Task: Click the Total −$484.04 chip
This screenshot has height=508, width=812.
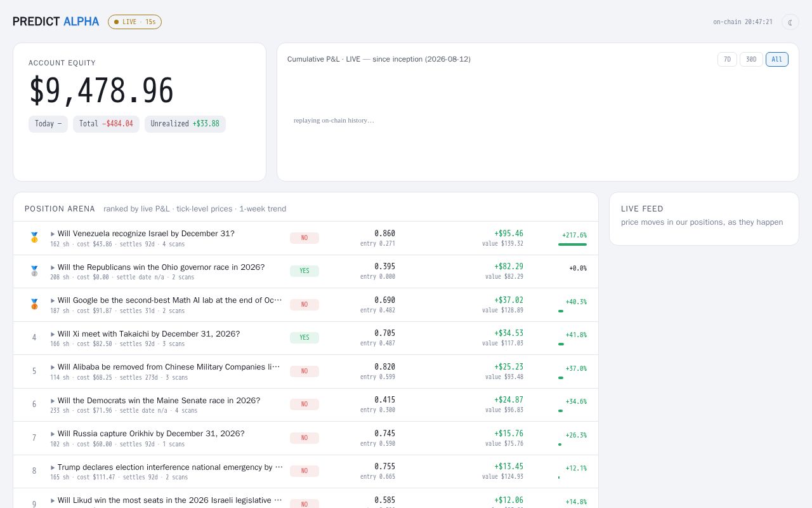Action: coord(106,124)
